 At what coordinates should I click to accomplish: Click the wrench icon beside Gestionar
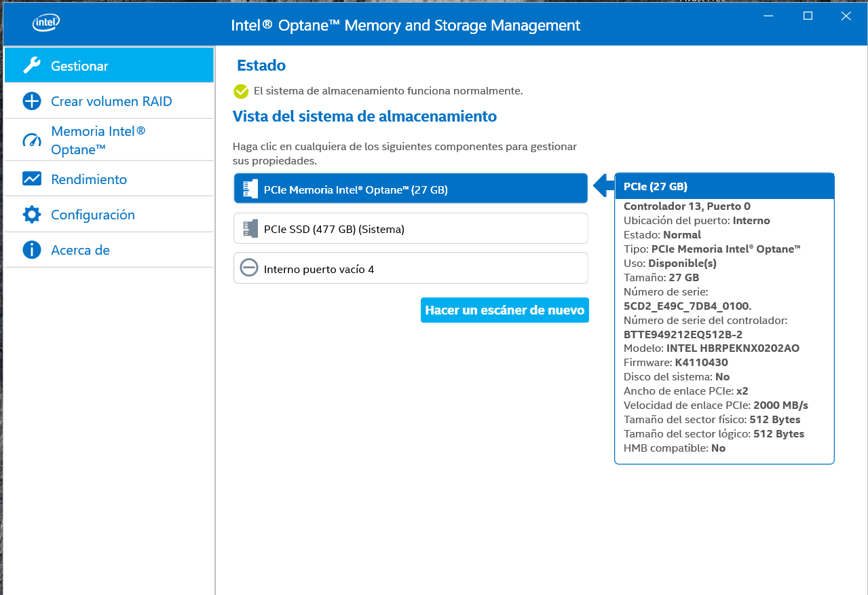point(32,66)
